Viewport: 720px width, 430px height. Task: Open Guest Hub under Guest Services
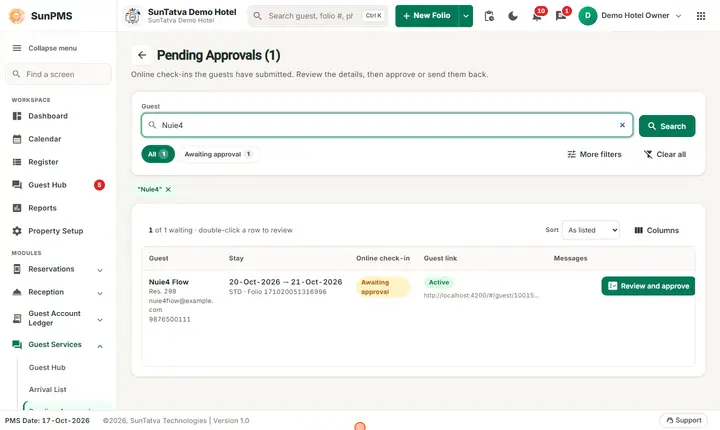coord(47,368)
